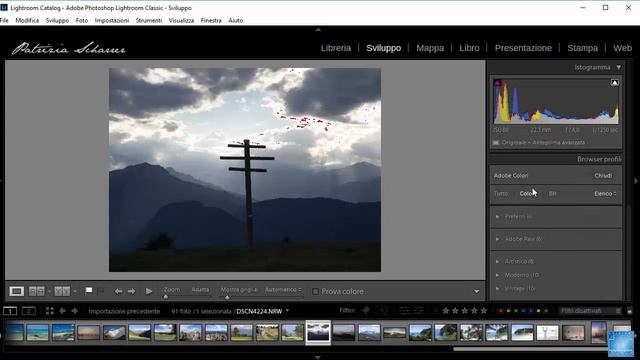Image resolution: width=640 pixels, height=360 pixels.
Task: Click Adatta zoom level
Action: point(200,289)
